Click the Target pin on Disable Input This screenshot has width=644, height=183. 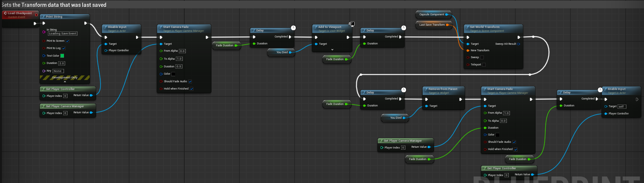(106, 44)
